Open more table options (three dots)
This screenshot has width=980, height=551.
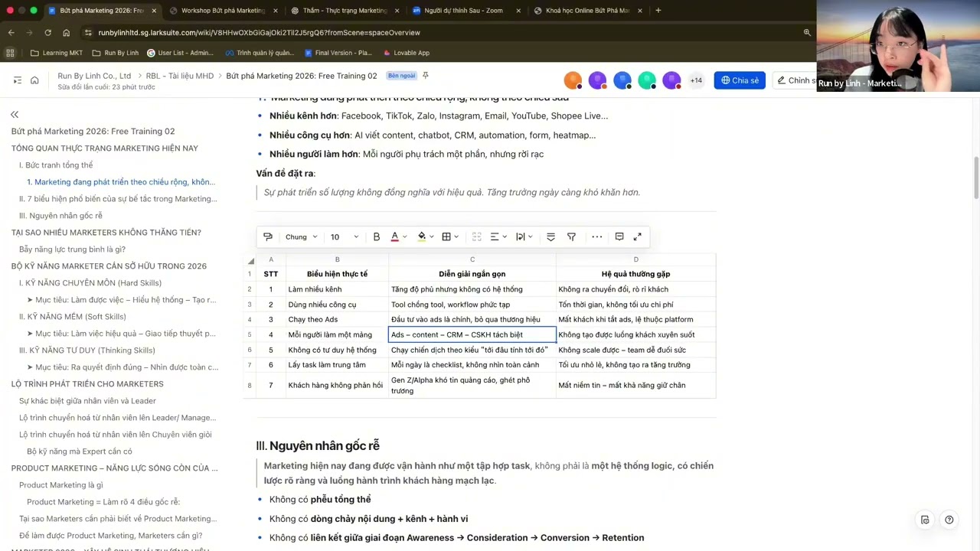597,237
